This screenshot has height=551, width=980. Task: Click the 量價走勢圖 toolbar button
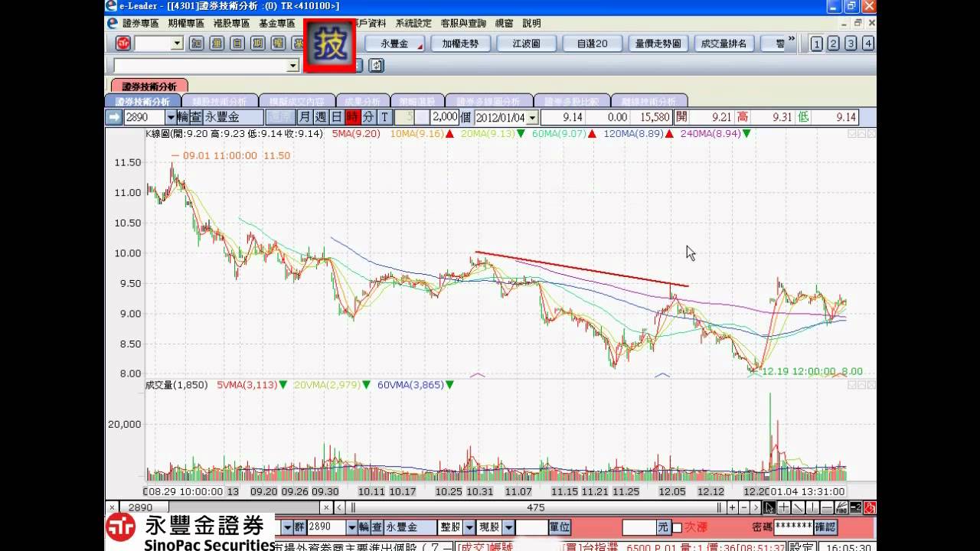[658, 44]
